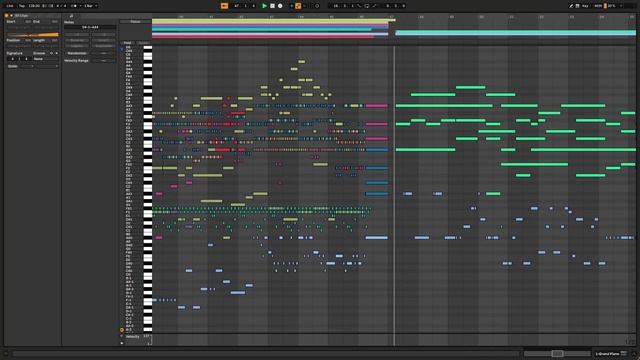Screen dimensions: 640x360
Task: Toggle the metronome in the control bar
Action: click(74, 6)
